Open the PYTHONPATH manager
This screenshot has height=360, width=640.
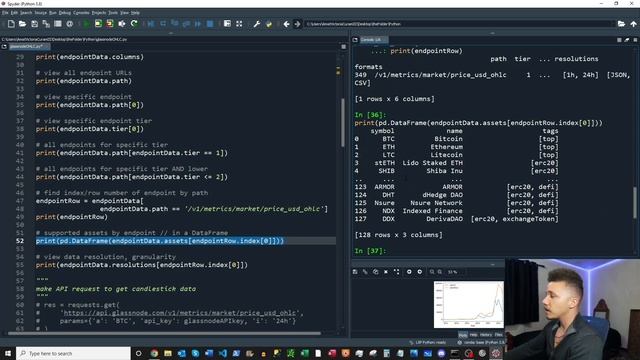pos(269,24)
